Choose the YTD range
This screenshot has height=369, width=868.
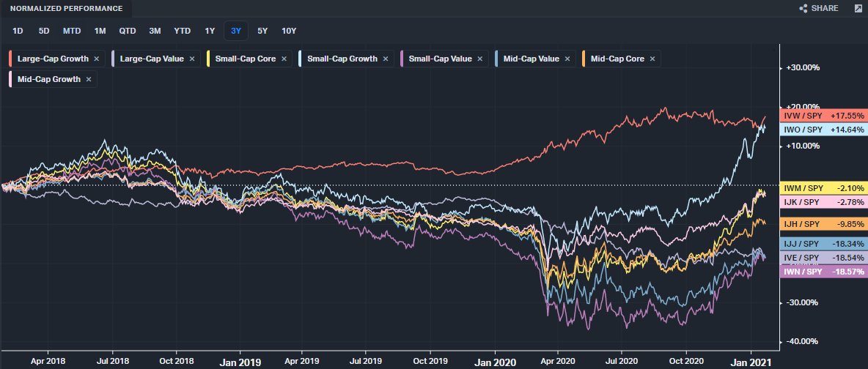point(182,31)
